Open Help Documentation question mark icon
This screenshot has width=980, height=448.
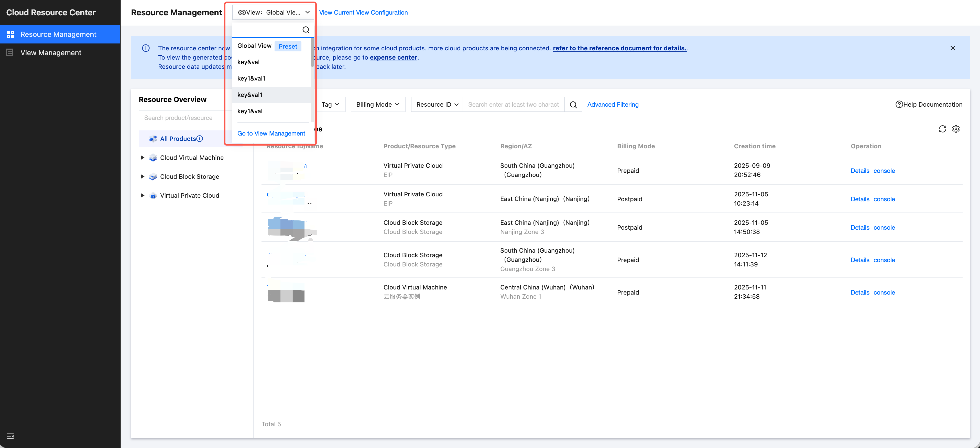[899, 105]
